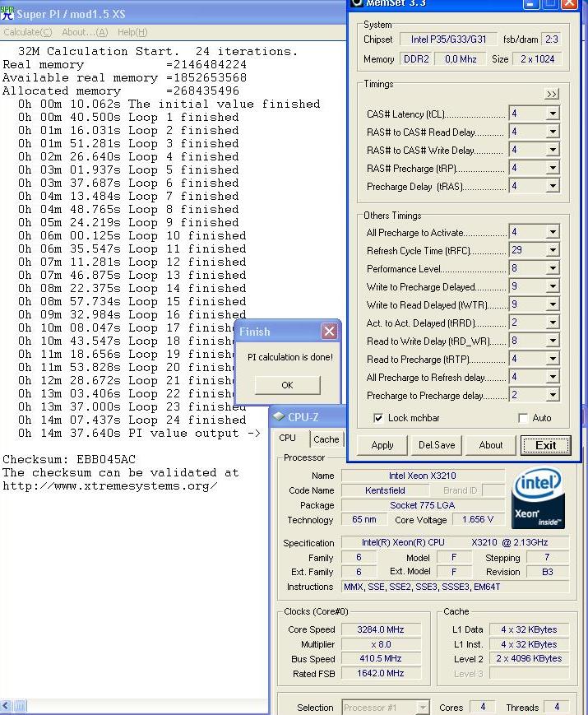Open the About menu in Super PI

point(85,32)
